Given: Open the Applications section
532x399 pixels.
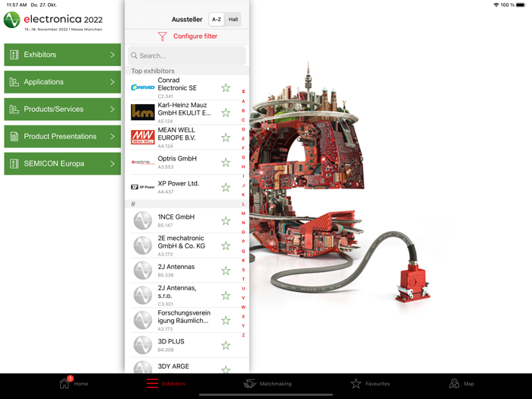Looking at the screenshot, I should click(x=62, y=82).
